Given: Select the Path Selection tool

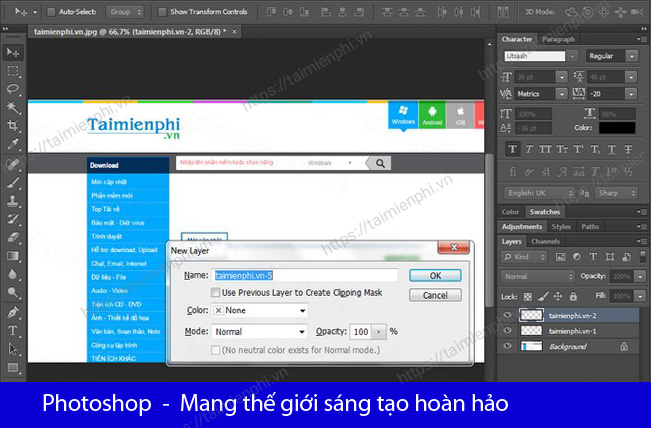Looking at the screenshot, I should pos(13,349).
